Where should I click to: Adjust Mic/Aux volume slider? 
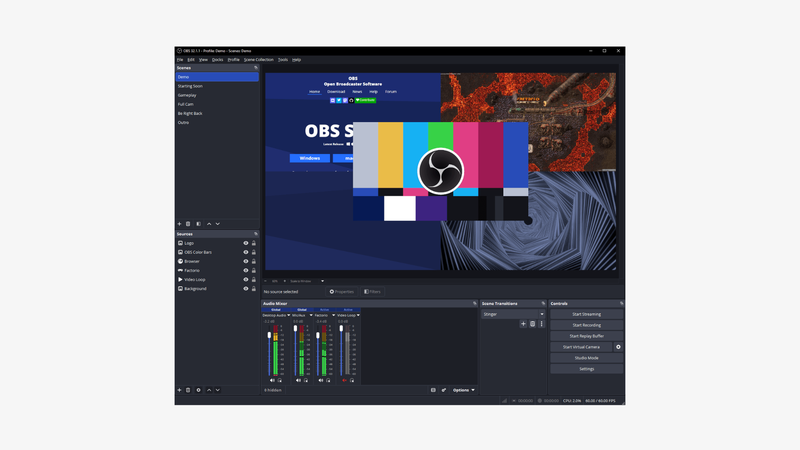tap(295, 352)
